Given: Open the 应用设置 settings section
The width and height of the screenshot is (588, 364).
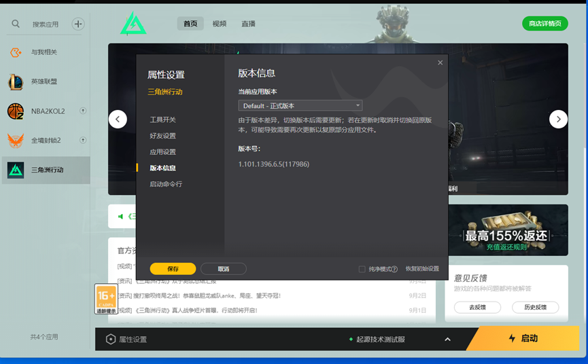Looking at the screenshot, I should pos(162,151).
